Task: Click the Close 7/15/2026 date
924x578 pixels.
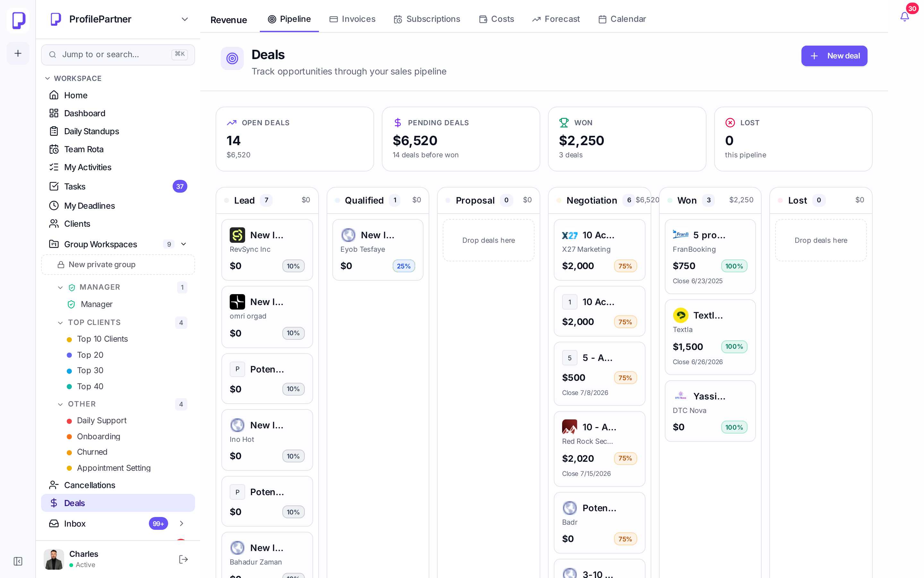Action: [586, 474]
